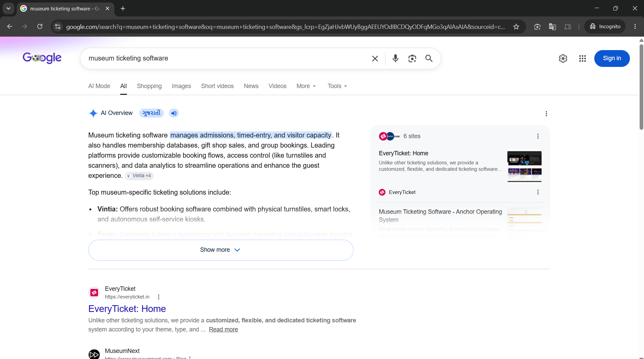This screenshot has width=644, height=359.
Task: Expand the Vintia +4 sources chip
Action: [x=139, y=176]
